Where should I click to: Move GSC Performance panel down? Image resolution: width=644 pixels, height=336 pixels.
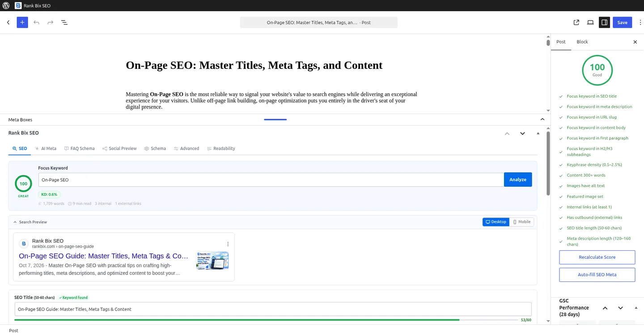tap(620, 308)
